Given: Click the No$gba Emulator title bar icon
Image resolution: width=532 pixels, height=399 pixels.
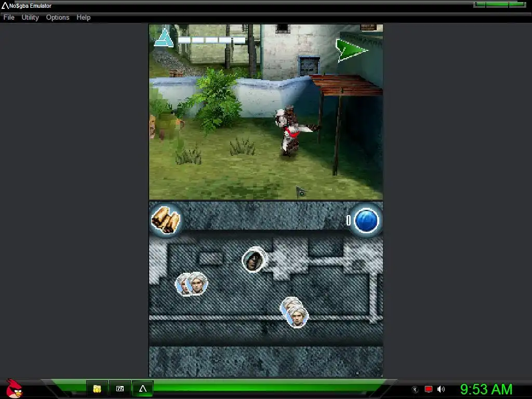Looking at the screenshot, I should pos(5,5).
